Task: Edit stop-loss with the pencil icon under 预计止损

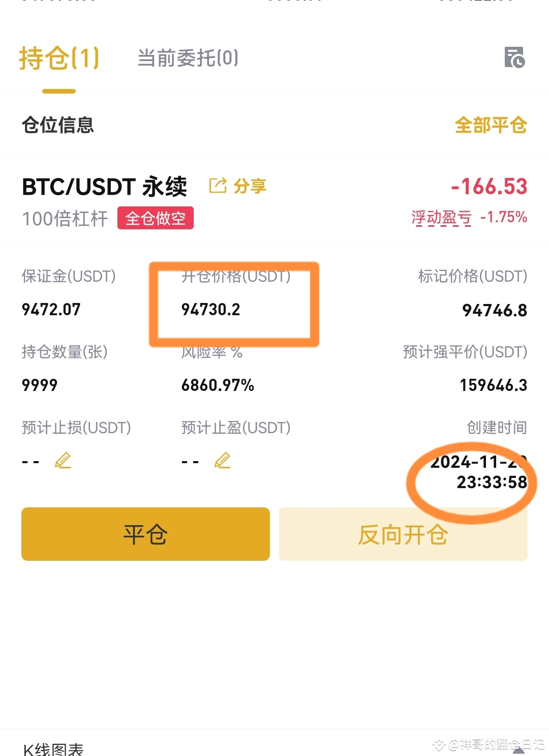Action: pos(63,461)
